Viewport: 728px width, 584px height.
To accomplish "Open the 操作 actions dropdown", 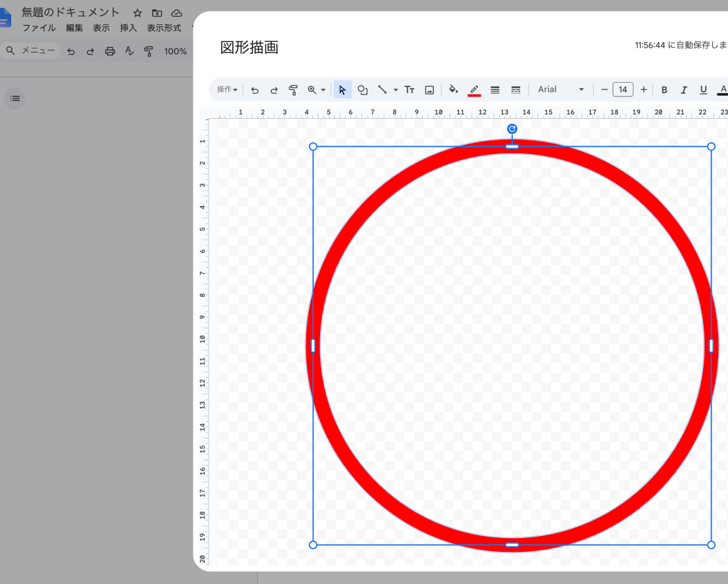I will pyautogui.click(x=227, y=90).
